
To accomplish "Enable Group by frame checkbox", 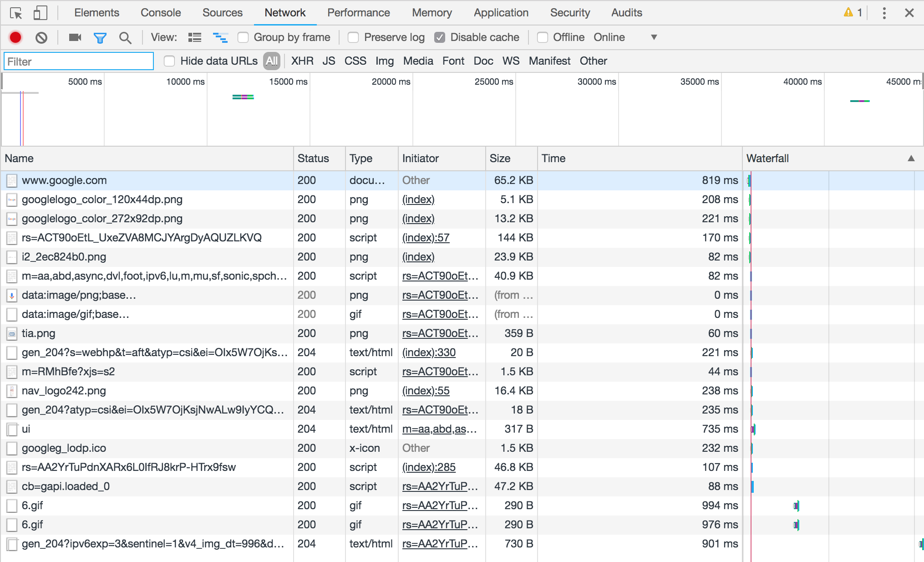I will 243,37.
